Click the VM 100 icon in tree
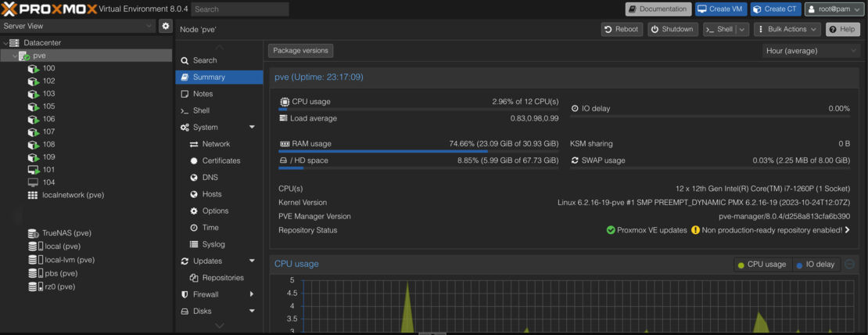 pos(34,69)
